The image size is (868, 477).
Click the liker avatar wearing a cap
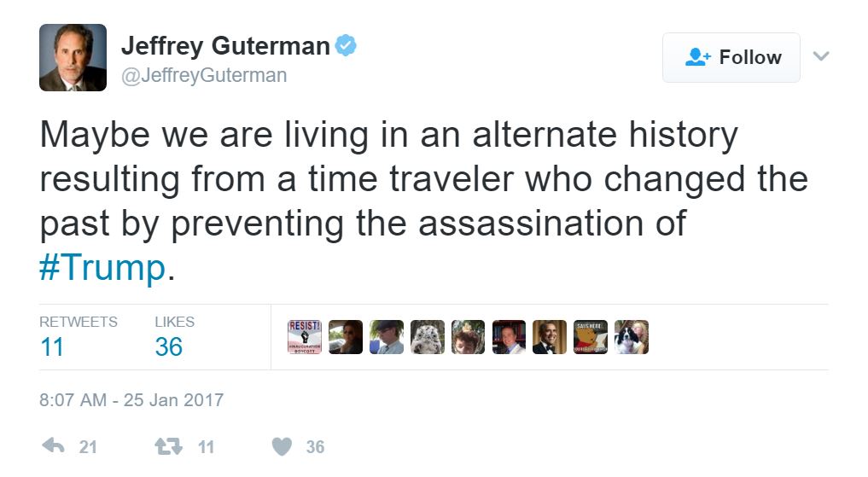[387, 337]
